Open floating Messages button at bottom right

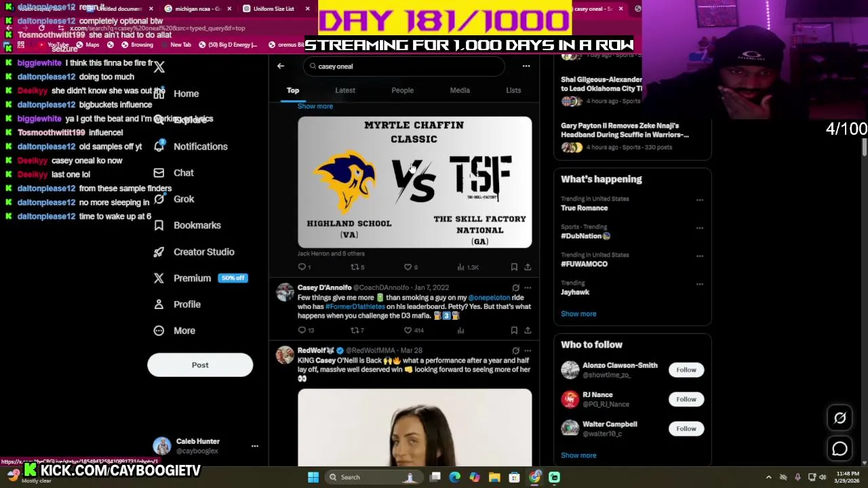point(840,449)
